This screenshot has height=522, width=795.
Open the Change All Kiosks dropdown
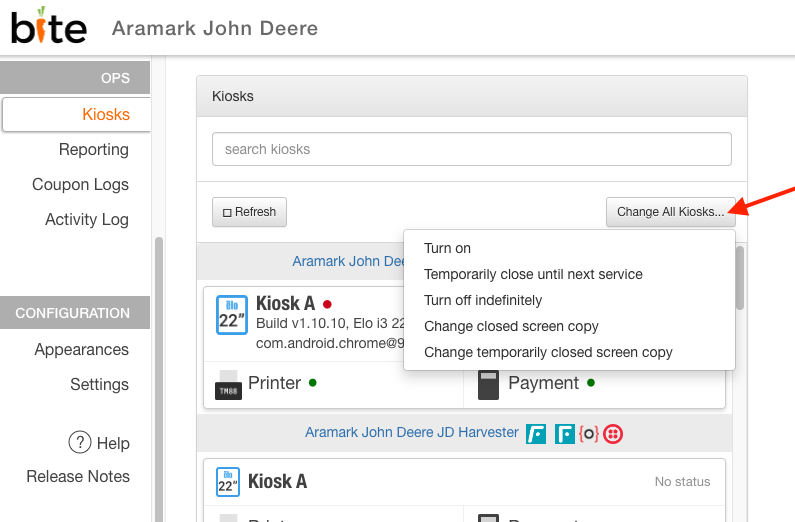click(x=670, y=212)
